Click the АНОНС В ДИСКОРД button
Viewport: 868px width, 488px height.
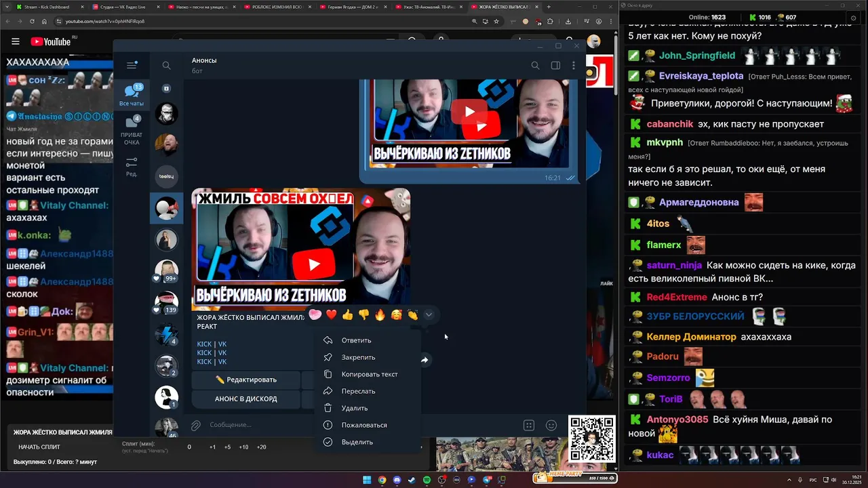click(245, 399)
